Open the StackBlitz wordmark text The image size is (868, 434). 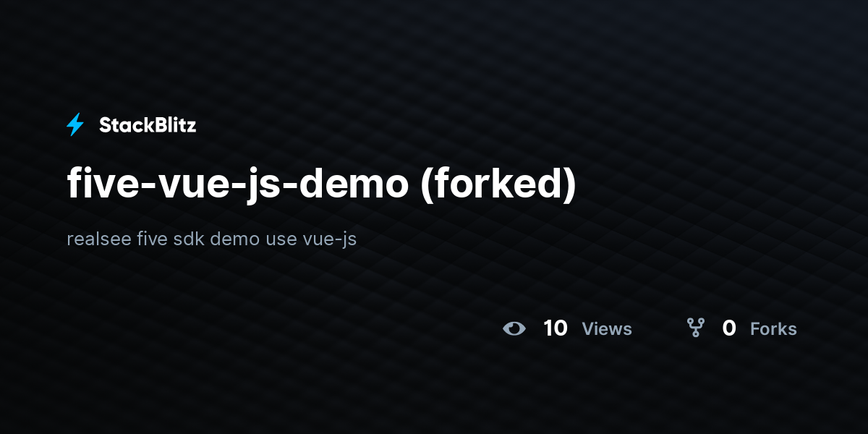click(x=148, y=125)
